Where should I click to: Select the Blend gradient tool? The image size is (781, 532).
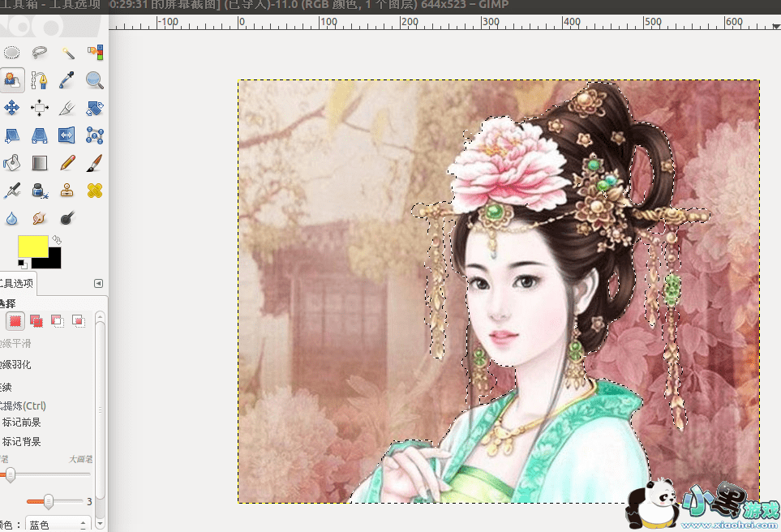click(40, 163)
